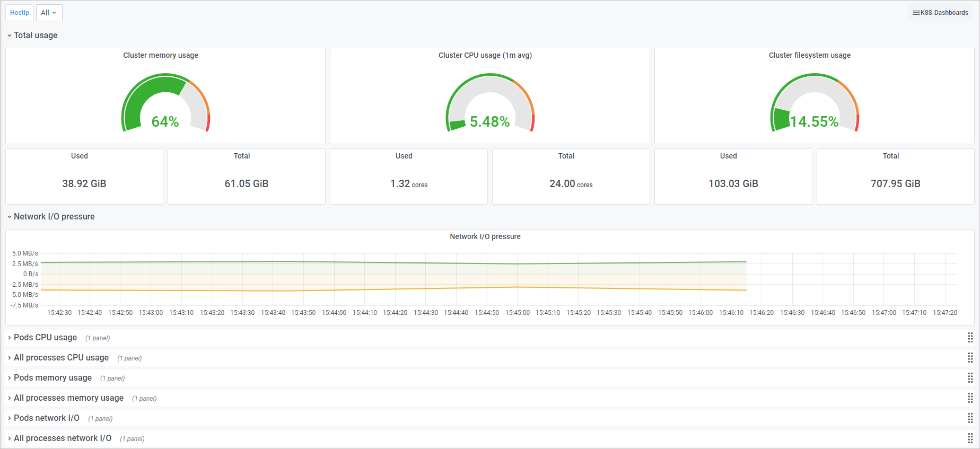This screenshot has width=980, height=449.
Task: Click the 5.48% CPU gauge
Action: [490, 103]
